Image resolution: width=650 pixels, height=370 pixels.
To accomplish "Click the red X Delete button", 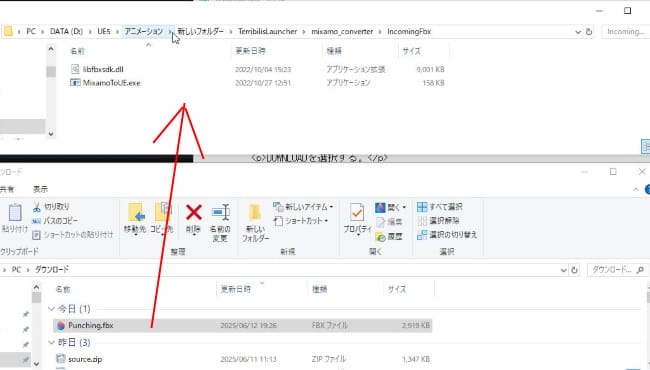I will pyautogui.click(x=193, y=218).
